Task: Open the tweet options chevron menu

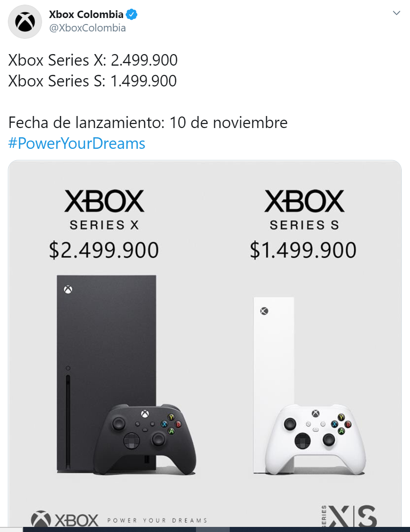Action: [396, 13]
